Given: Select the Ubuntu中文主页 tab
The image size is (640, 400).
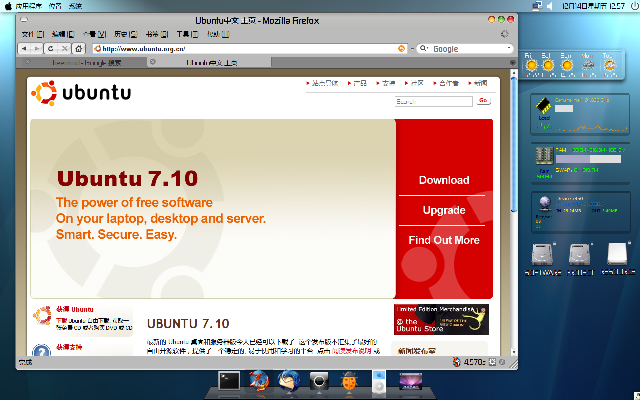Looking at the screenshot, I should (x=211, y=62).
